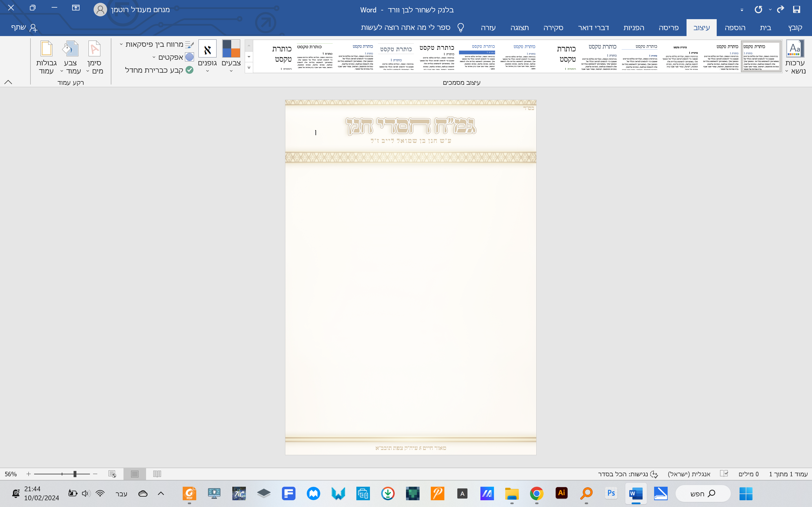
Task: Expand the document formatting styles gallery
Action: [249, 68]
